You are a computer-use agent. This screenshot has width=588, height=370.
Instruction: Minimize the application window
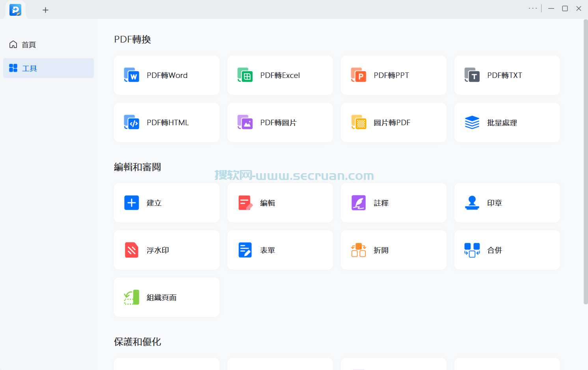click(551, 8)
